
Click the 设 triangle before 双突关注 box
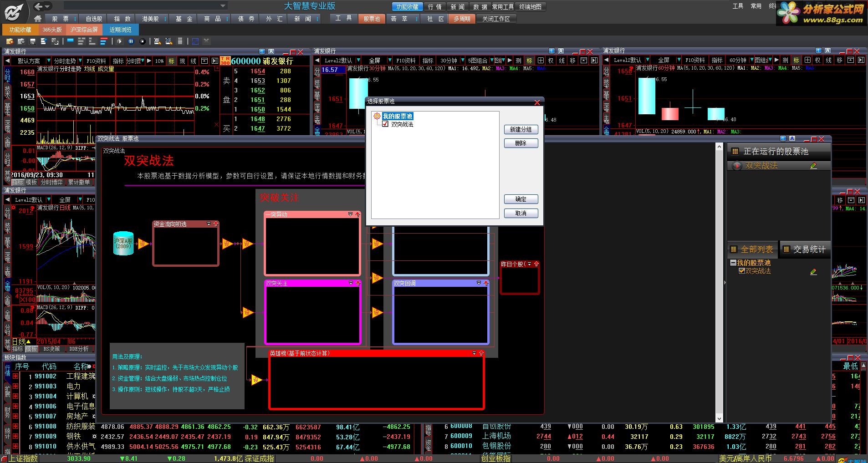point(248,312)
